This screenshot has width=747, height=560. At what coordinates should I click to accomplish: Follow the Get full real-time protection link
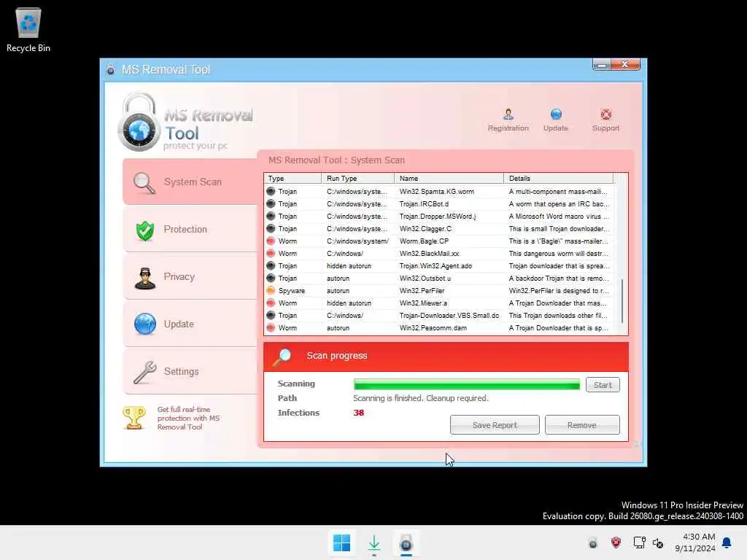(x=188, y=418)
